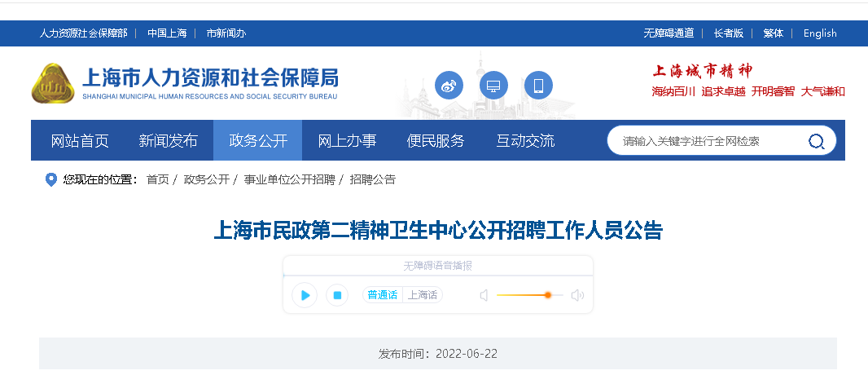
Task: Open the 政务公开 menu
Action: click(258, 141)
